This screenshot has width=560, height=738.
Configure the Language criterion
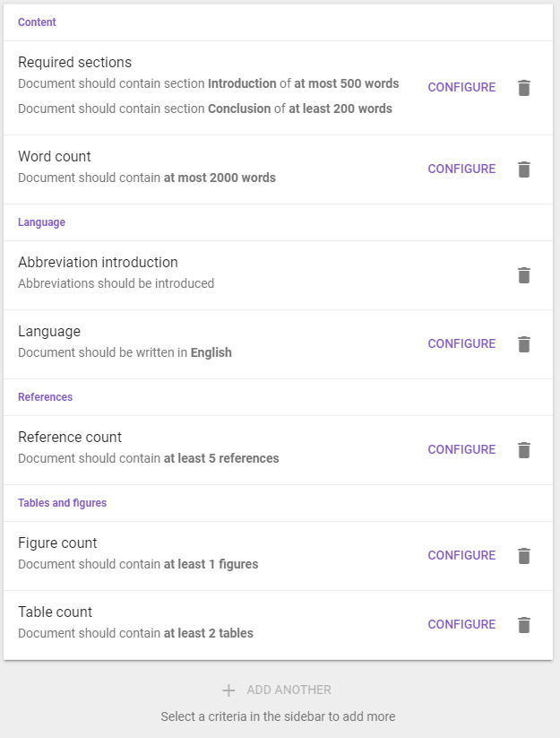point(461,343)
